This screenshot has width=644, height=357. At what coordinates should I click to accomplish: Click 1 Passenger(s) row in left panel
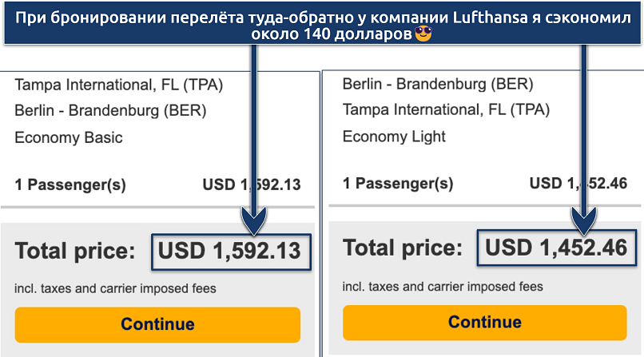pos(70,184)
